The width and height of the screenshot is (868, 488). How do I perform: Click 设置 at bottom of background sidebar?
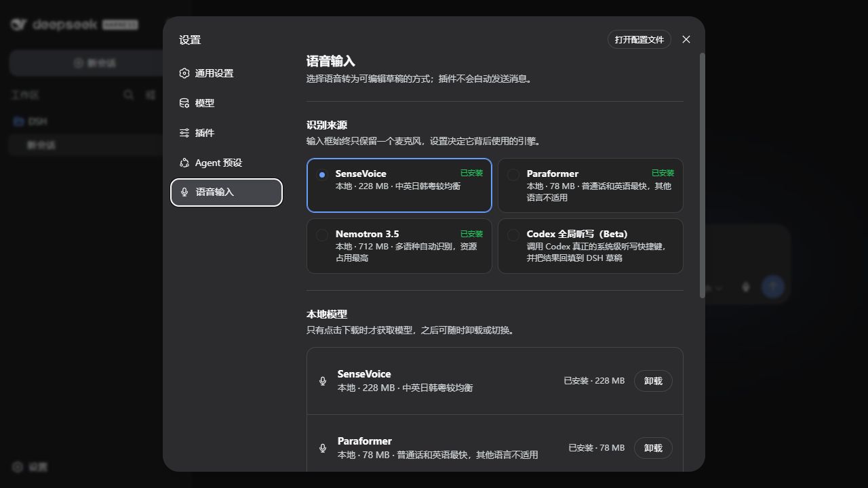(x=31, y=467)
